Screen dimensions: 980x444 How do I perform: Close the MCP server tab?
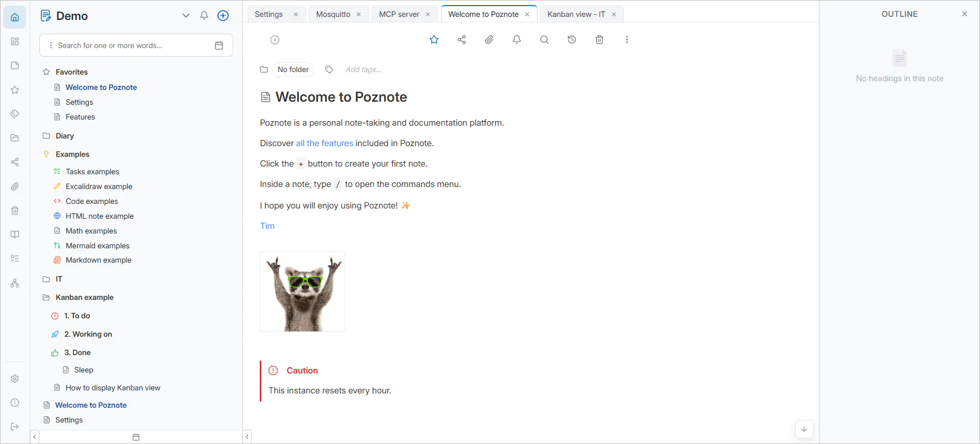428,14
